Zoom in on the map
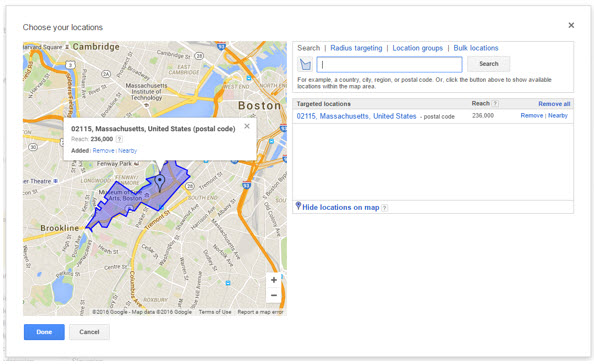 click(x=274, y=280)
